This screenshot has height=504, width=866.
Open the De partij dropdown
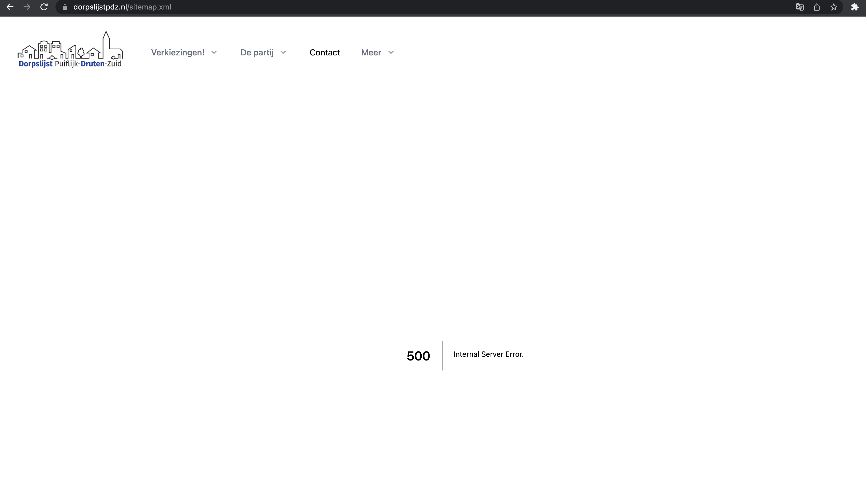pos(263,52)
